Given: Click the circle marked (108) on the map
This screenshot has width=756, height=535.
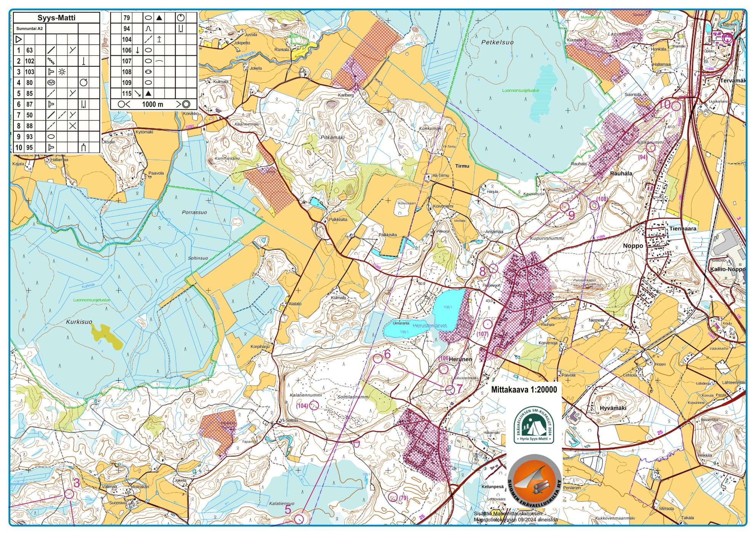Looking at the screenshot, I should click(x=594, y=206).
